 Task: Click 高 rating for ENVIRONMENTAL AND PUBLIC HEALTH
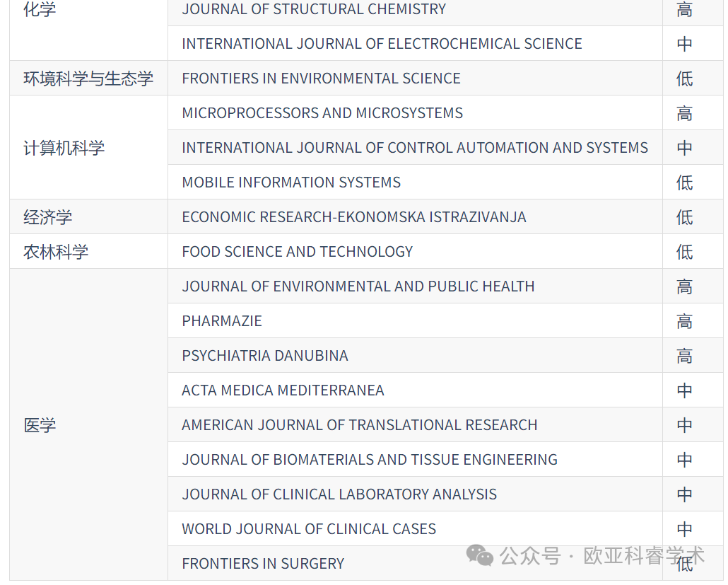[x=684, y=286]
